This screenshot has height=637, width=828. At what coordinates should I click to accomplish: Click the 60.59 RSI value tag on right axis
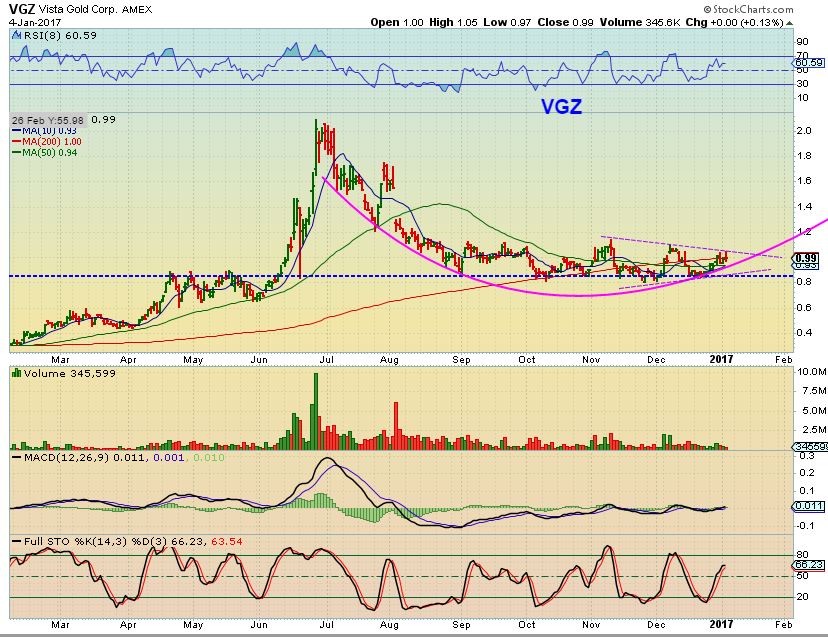pyautogui.click(x=809, y=63)
